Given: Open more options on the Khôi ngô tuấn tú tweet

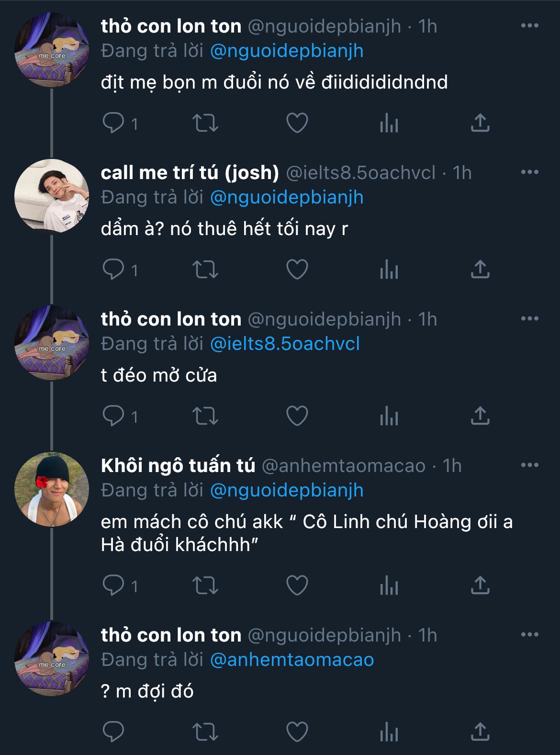Looking at the screenshot, I should [529, 465].
